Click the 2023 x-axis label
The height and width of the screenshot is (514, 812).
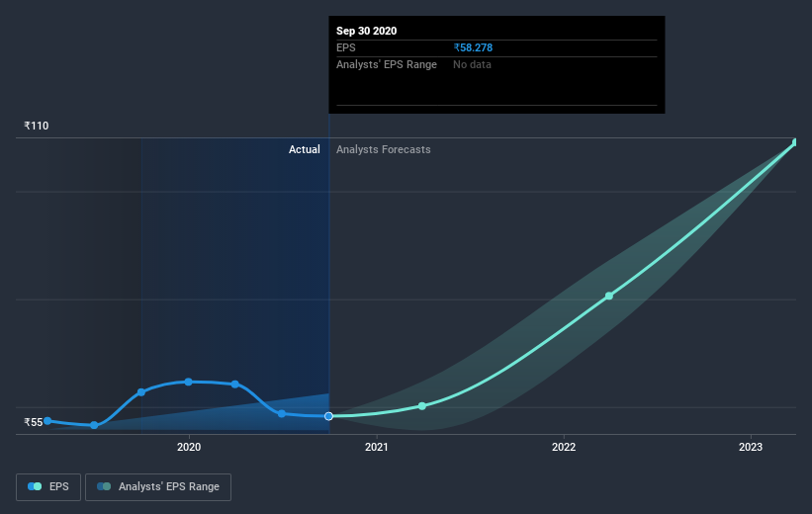pyautogui.click(x=751, y=447)
